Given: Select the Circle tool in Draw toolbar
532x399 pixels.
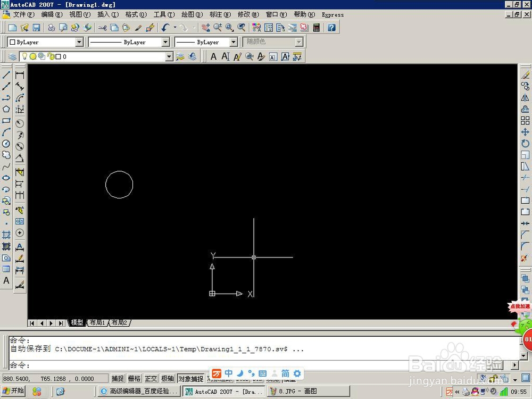Looking at the screenshot, I should pyautogui.click(x=6, y=144).
